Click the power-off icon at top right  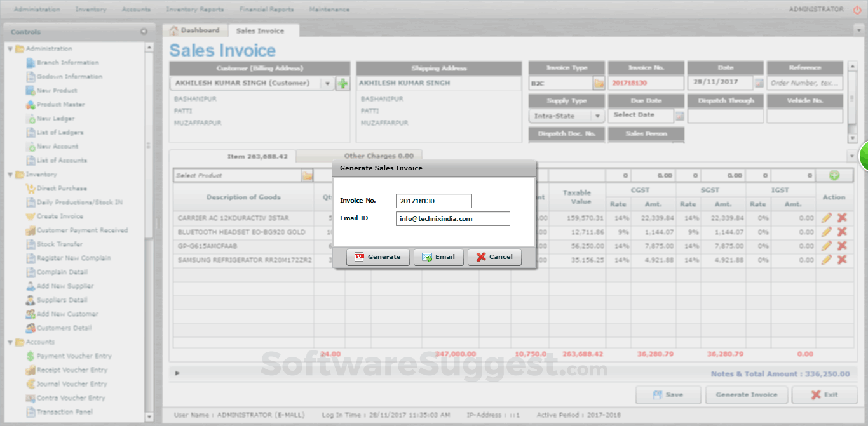pos(857,9)
